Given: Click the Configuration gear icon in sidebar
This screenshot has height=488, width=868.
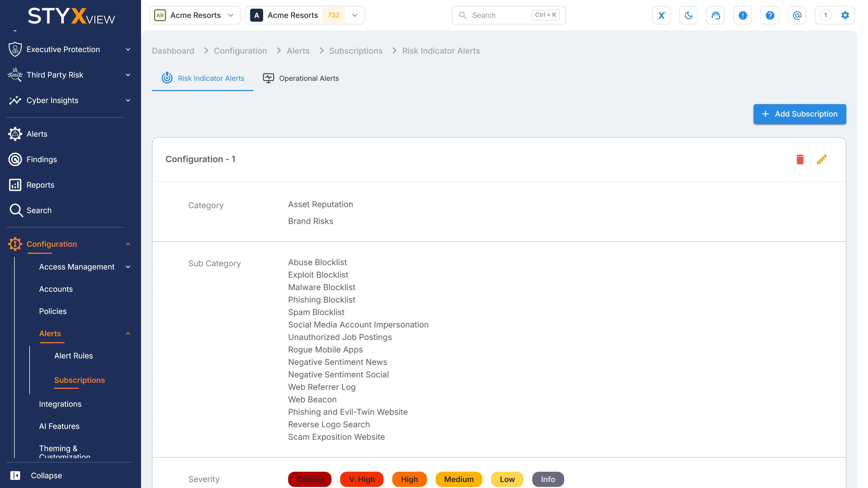Looking at the screenshot, I should pyautogui.click(x=15, y=244).
